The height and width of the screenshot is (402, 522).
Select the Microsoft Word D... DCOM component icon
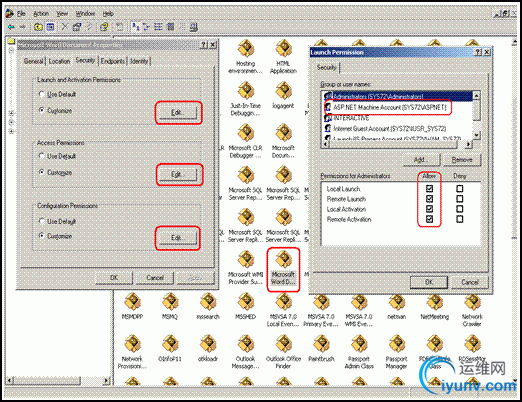coord(283,259)
